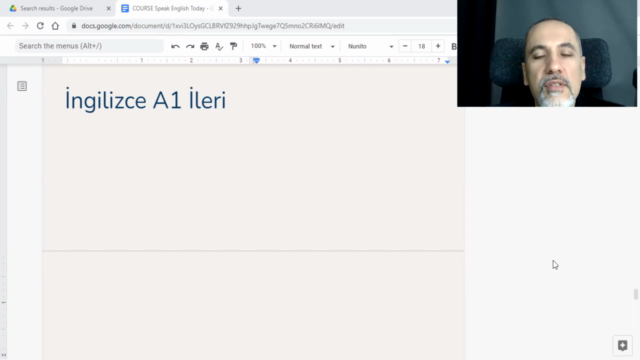Click the Search the menus field
Viewport: 640px width, 360px height.
(89, 46)
